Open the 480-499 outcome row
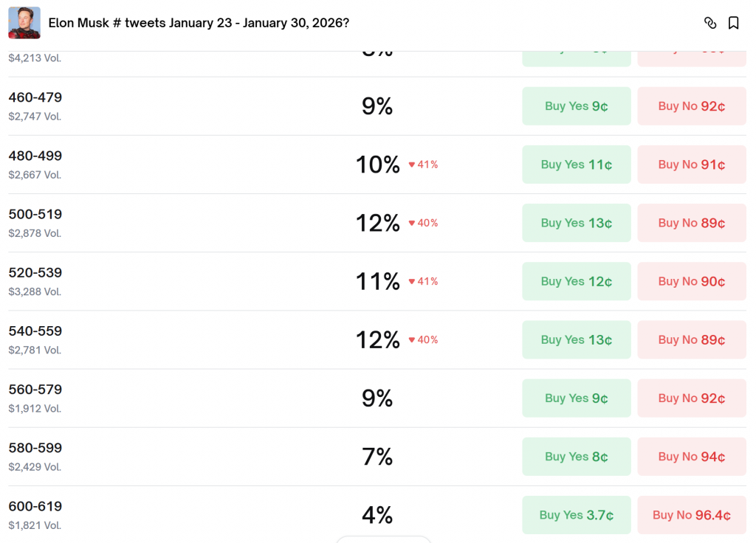Image resolution: width=756 pixels, height=543 pixels. (221, 165)
